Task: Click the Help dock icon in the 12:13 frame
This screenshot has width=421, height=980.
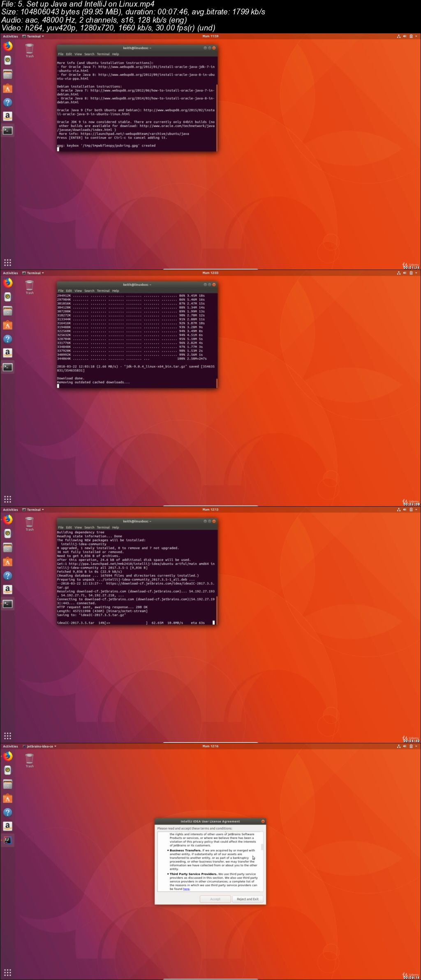Action: coord(7,576)
